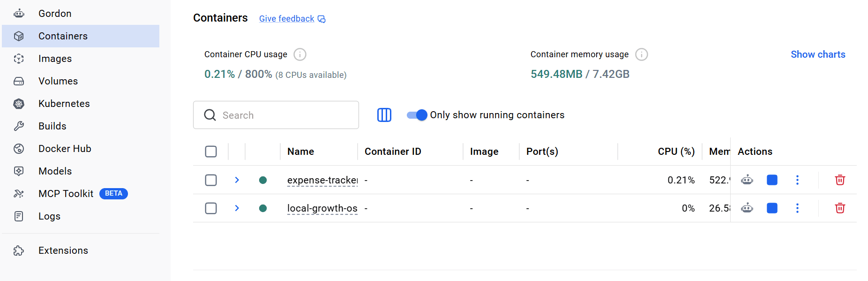Click the BETA badge next to MCP Toolkit
The image size is (868, 281).
113,194
